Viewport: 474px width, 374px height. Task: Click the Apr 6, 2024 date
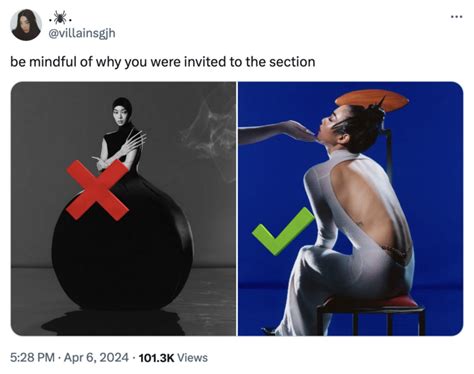coord(96,358)
